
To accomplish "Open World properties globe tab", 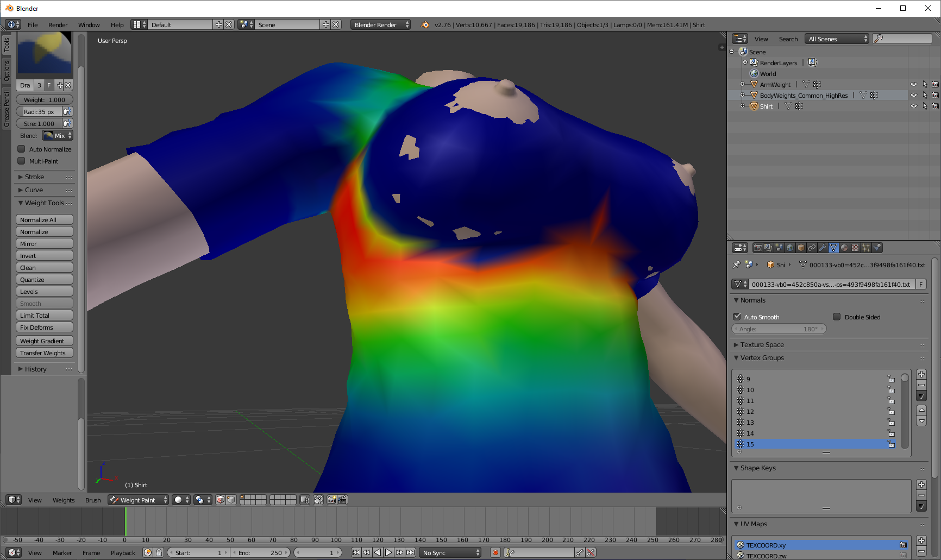I will (x=790, y=248).
